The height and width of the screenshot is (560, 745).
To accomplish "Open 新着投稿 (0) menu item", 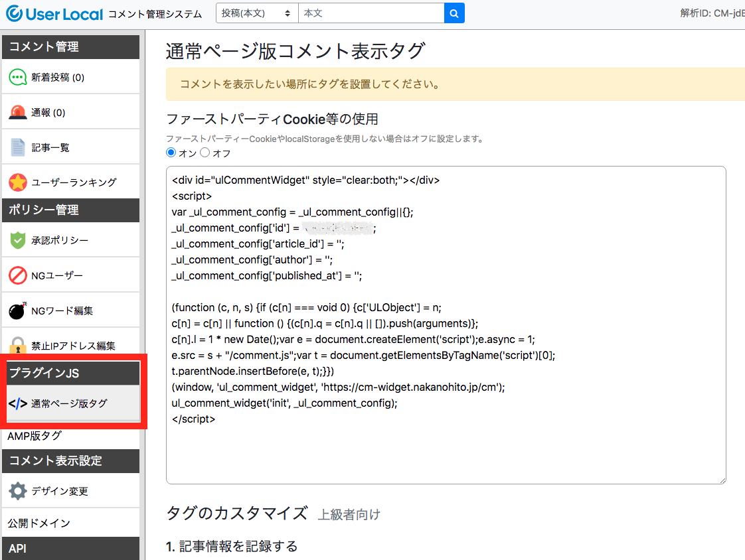I will [71, 77].
